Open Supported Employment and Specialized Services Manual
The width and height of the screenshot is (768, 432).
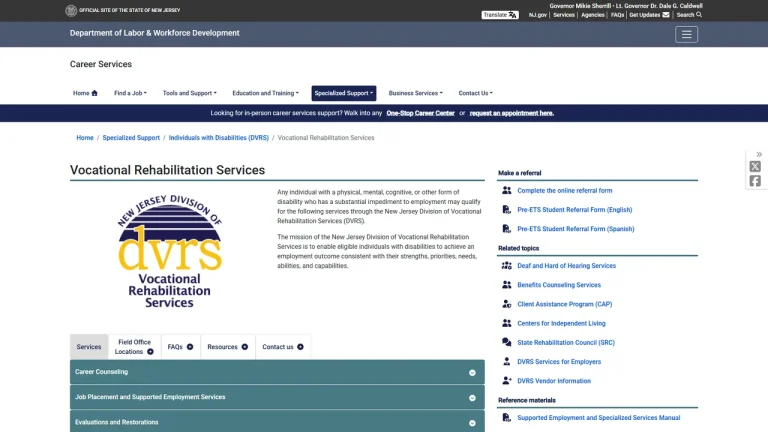tap(599, 418)
